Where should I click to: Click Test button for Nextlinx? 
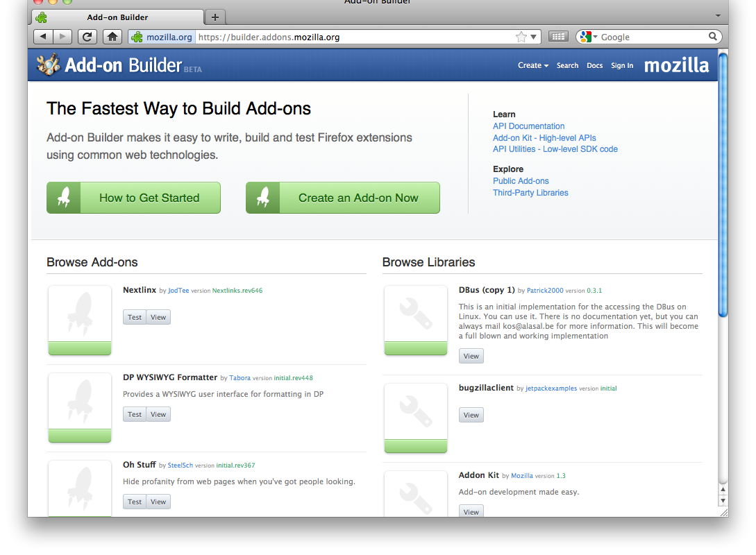coord(135,317)
